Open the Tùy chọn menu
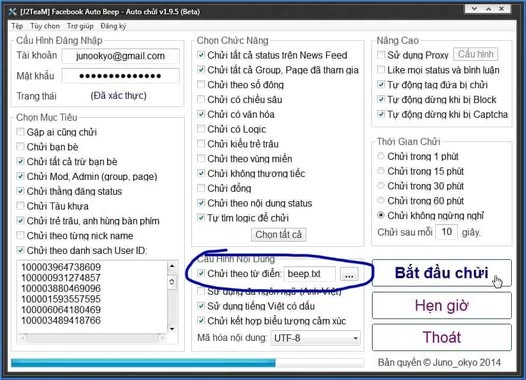Image resolution: width=526 pixels, height=380 pixels. coord(45,26)
